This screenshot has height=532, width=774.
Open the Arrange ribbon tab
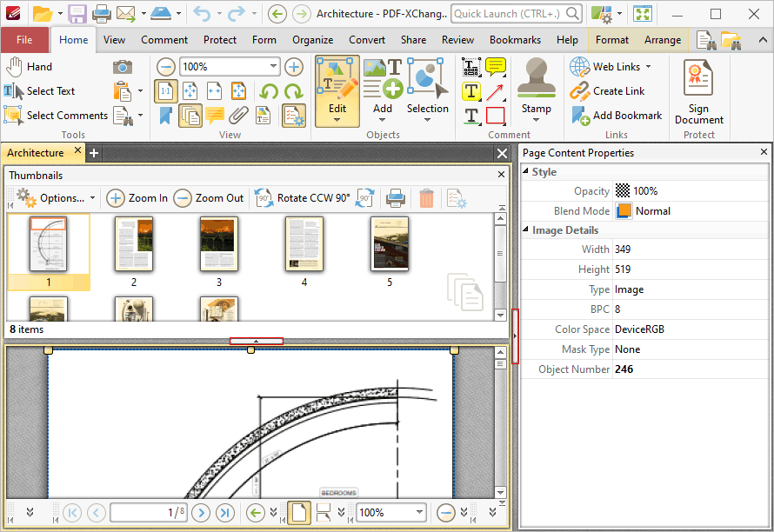663,40
